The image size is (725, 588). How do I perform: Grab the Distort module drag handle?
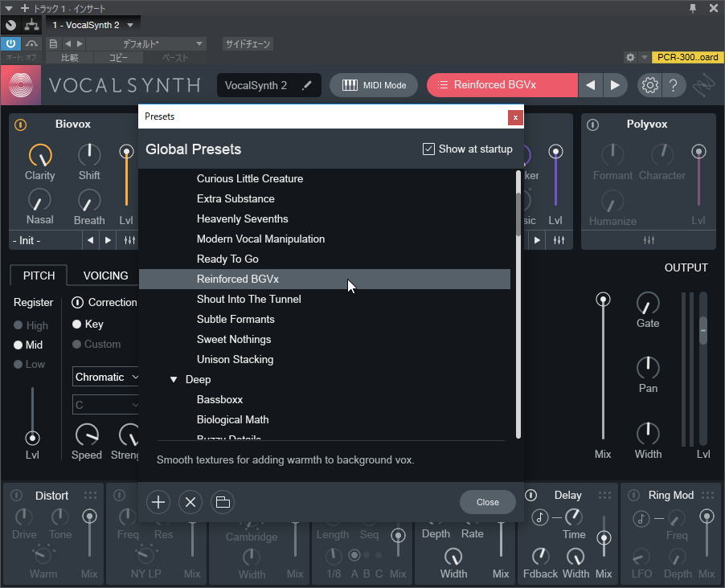tap(91, 495)
